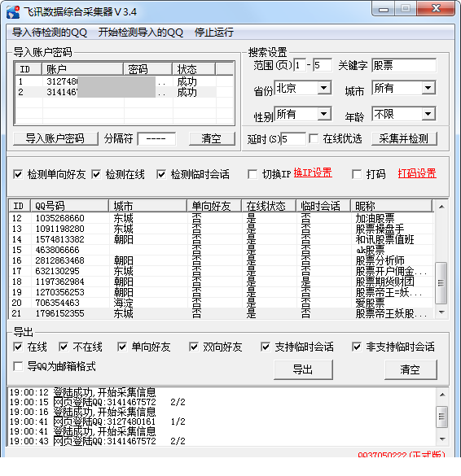Open the 省份 dropdown showing 北京
Image resolution: width=461 pixels, height=476 pixels.
click(303, 88)
